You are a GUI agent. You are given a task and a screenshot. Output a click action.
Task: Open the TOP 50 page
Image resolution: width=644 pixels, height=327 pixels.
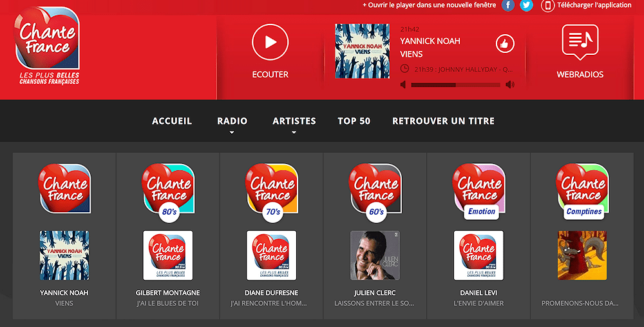pos(354,121)
